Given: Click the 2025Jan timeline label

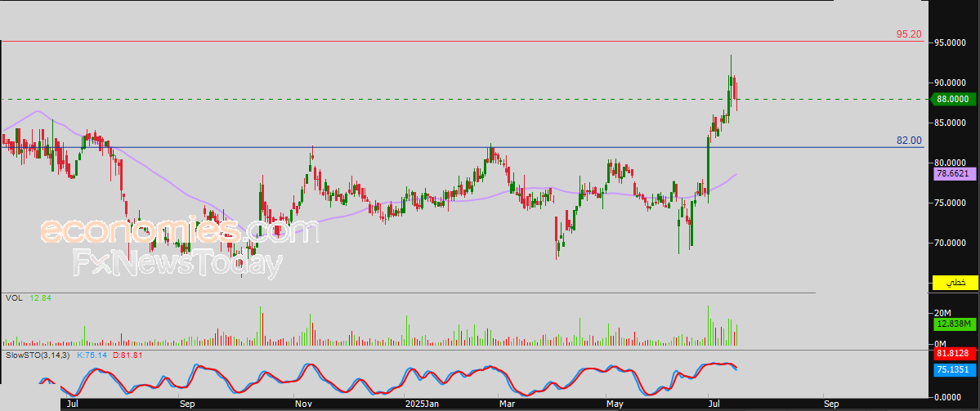Looking at the screenshot, I should pos(420,404).
